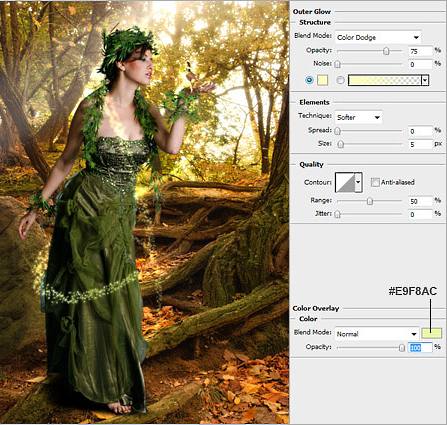This screenshot has height=425, width=447.
Task: Click the Color Overlay color swatch
Action: pyautogui.click(x=432, y=333)
